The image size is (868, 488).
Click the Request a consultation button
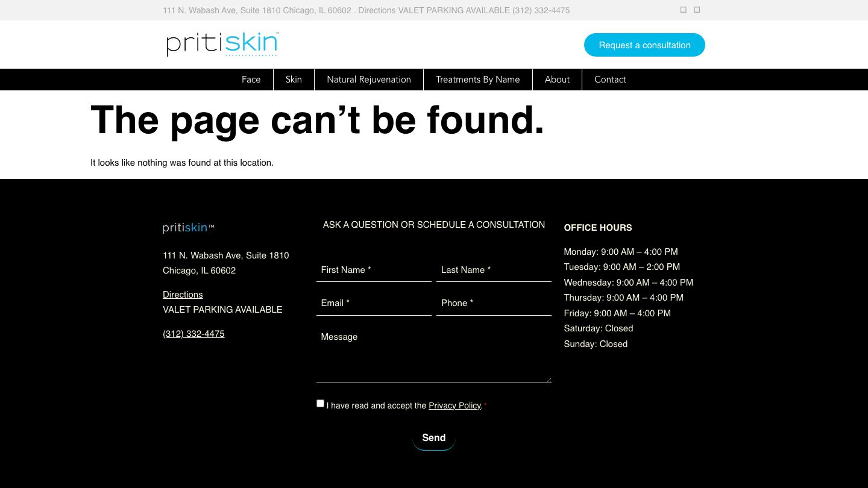644,45
